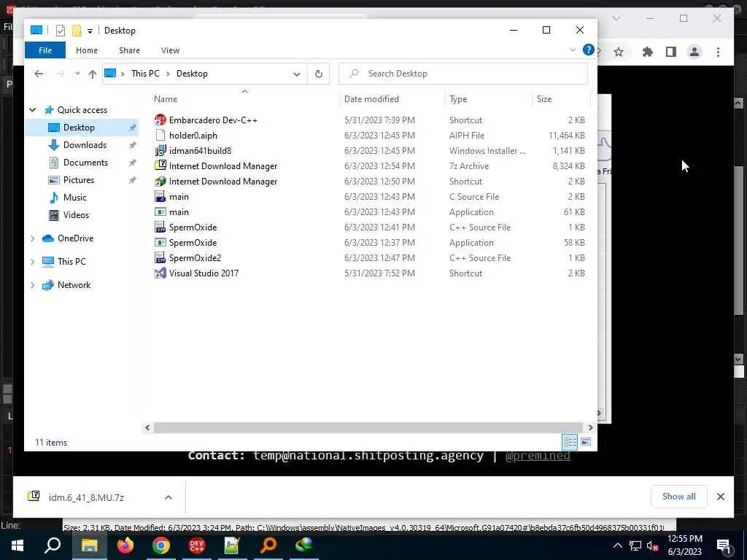Viewport: 747px width, 560px height.
Task: Switch to Details view layout icon
Action: (570, 442)
